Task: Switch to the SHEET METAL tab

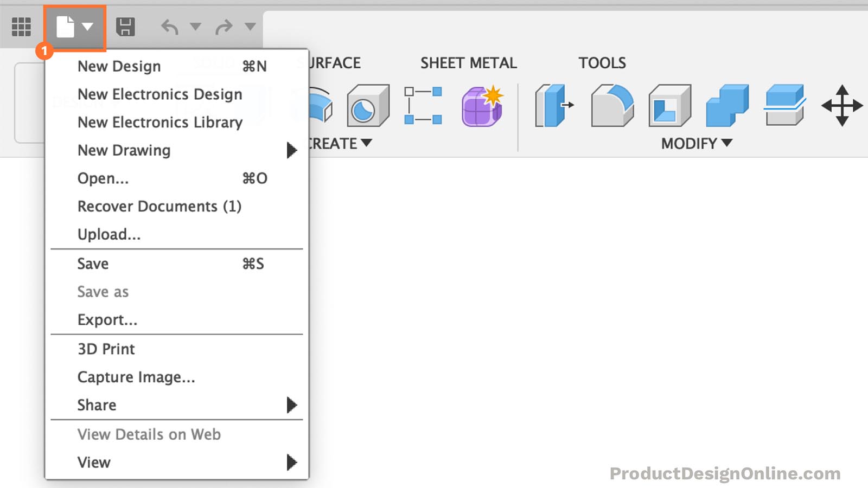Action: point(469,63)
